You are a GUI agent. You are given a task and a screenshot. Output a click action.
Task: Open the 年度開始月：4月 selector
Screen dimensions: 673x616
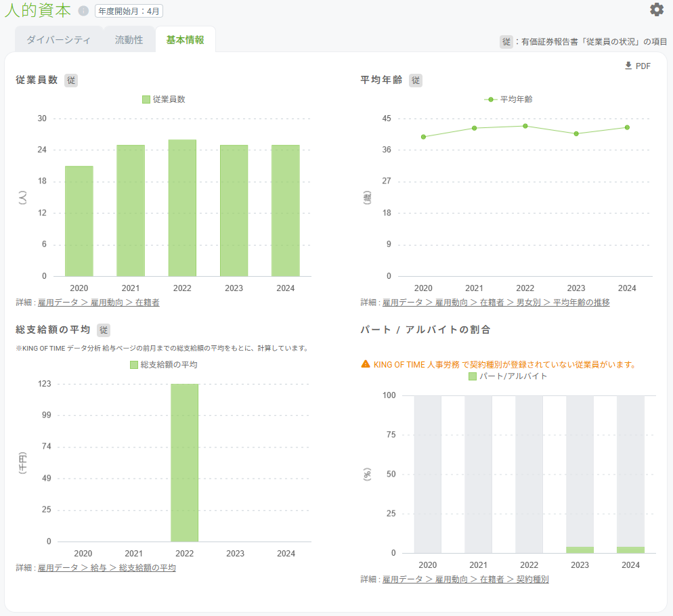click(x=129, y=11)
